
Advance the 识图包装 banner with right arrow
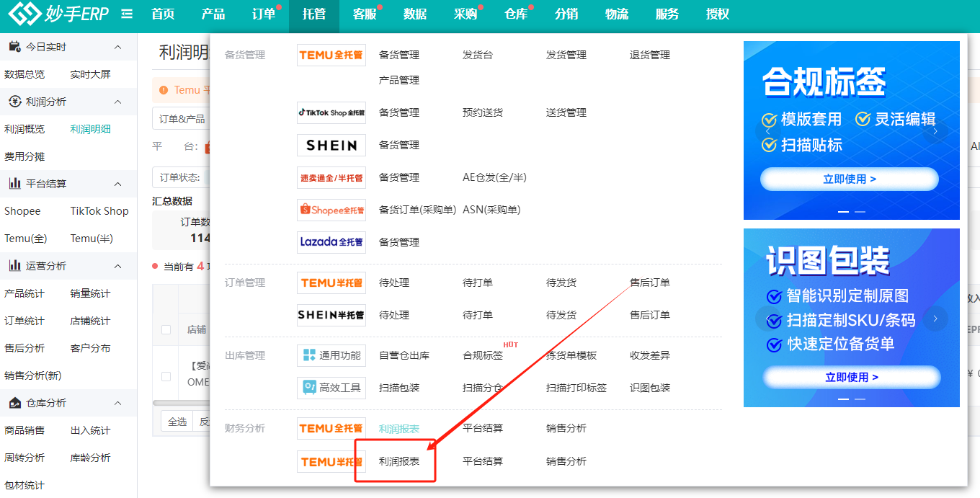935,319
